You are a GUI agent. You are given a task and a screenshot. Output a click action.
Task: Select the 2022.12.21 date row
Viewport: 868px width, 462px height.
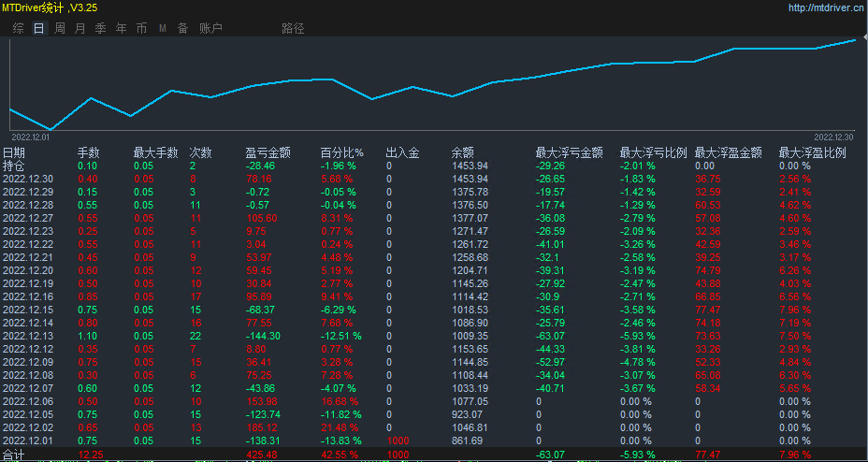tap(28, 257)
